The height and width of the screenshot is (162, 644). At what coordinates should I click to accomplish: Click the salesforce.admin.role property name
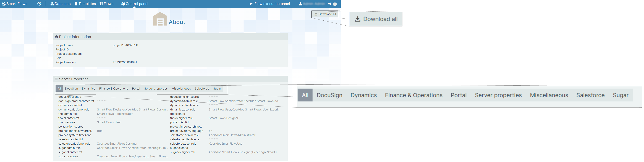185,135
